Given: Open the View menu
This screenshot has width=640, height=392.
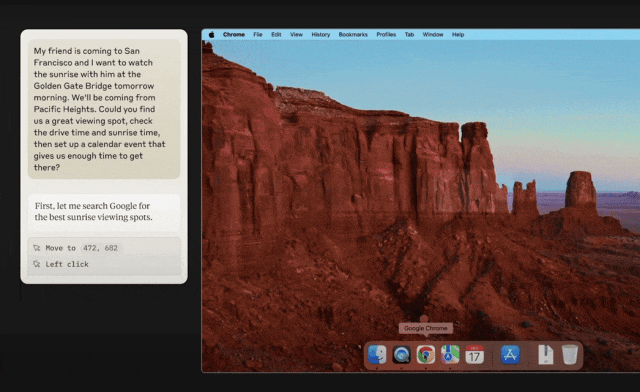Looking at the screenshot, I should 296,35.
